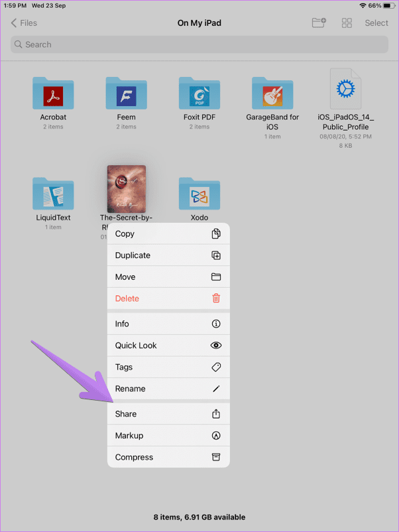This screenshot has width=399, height=532.
Task: Select Delete in the context menu
Action: tap(168, 299)
